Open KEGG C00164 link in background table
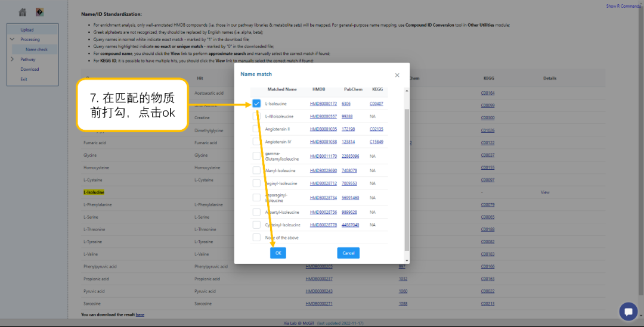This screenshot has width=644, height=327. tap(488, 93)
